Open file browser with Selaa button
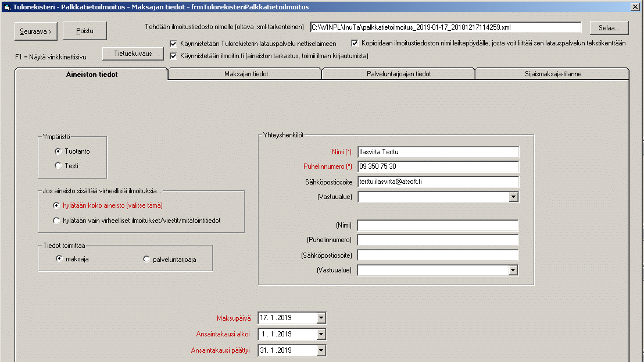The image size is (644, 362). click(x=609, y=28)
